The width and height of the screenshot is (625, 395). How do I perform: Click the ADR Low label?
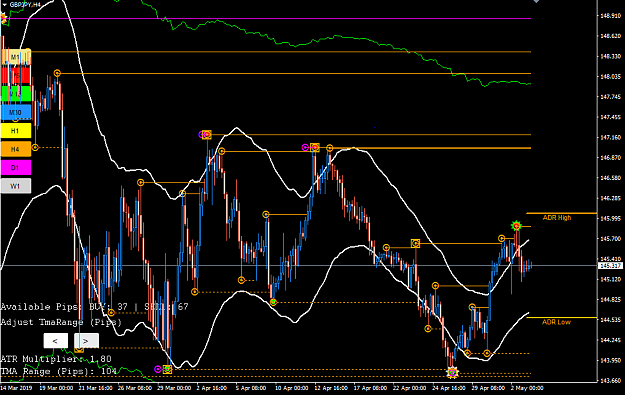pyautogui.click(x=556, y=322)
